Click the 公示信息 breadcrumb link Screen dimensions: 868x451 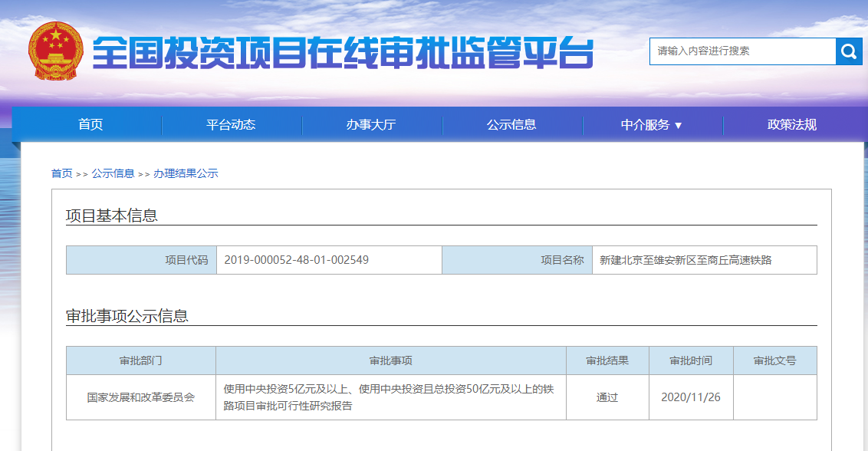[113, 173]
